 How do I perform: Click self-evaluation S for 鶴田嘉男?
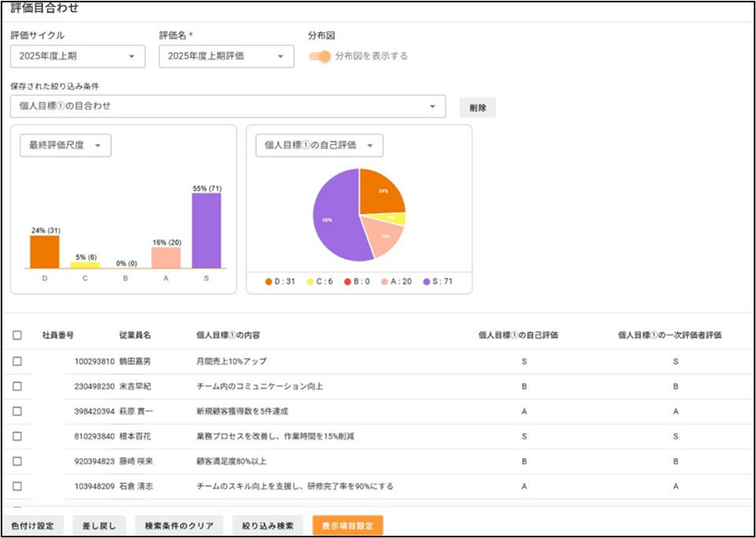[524, 361]
